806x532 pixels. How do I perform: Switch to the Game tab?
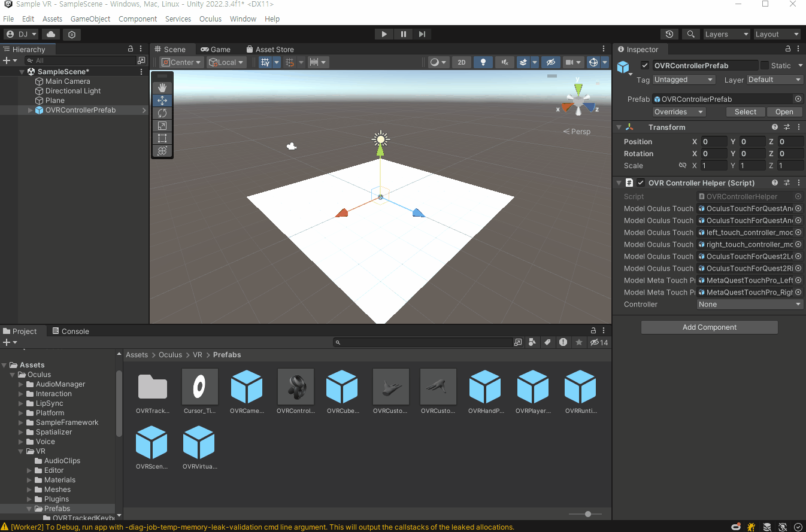(x=216, y=49)
